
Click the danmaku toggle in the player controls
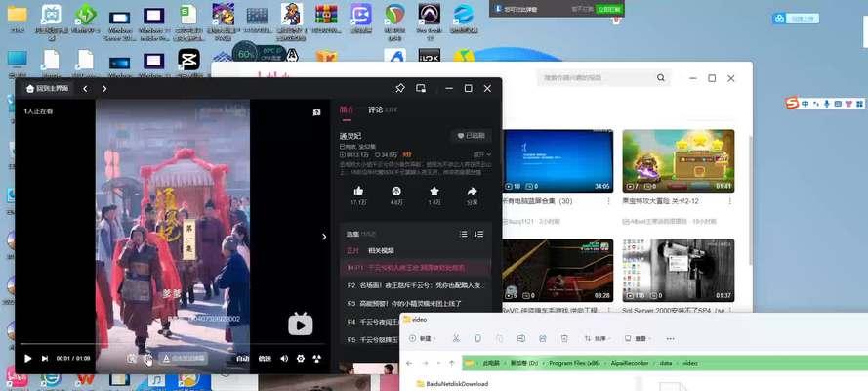tap(147, 359)
